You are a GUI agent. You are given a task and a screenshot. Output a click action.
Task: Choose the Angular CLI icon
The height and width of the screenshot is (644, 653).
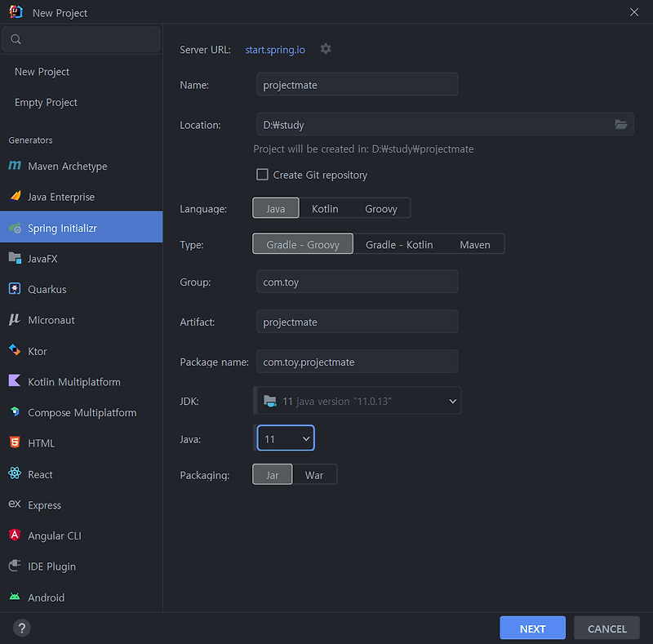click(x=15, y=535)
